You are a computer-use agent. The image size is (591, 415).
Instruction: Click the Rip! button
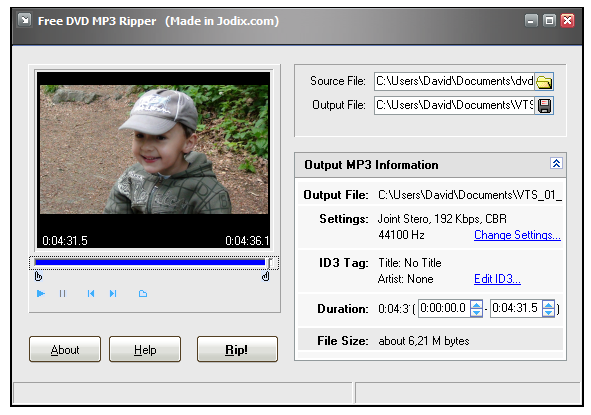[x=237, y=349]
